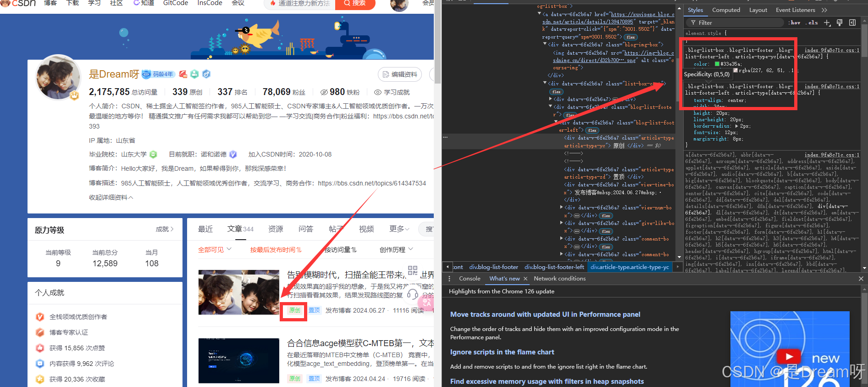Open the 学习成就 learning achievements link
The width and height of the screenshot is (868, 387).
click(x=392, y=92)
